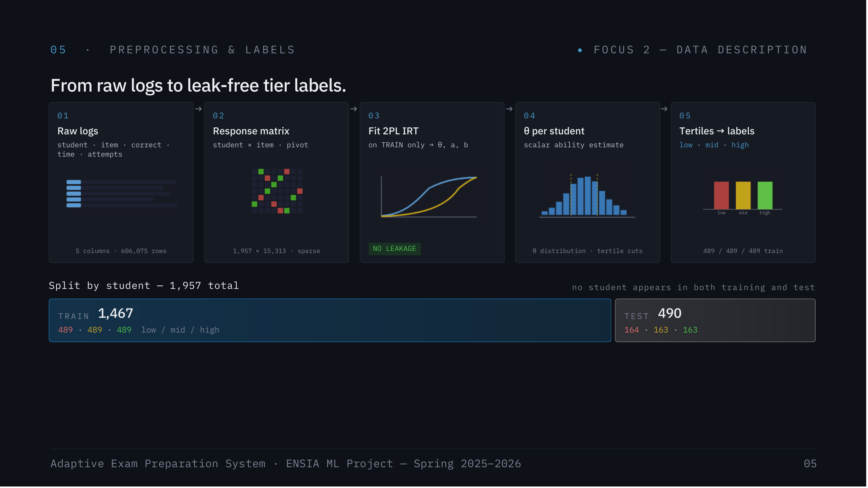Click the 'θ distribution · tertile cuts' caption
This screenshot has width=868, height=488.
point(588,252)
